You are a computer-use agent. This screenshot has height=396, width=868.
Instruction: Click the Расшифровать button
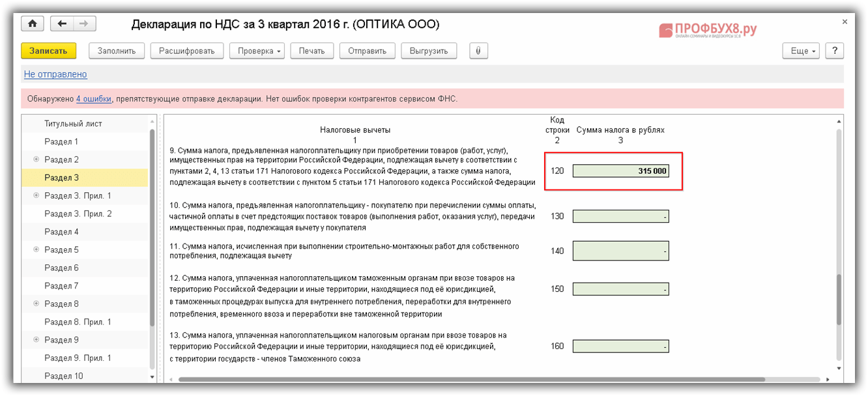pyautogui.click(x=187, y=51)
